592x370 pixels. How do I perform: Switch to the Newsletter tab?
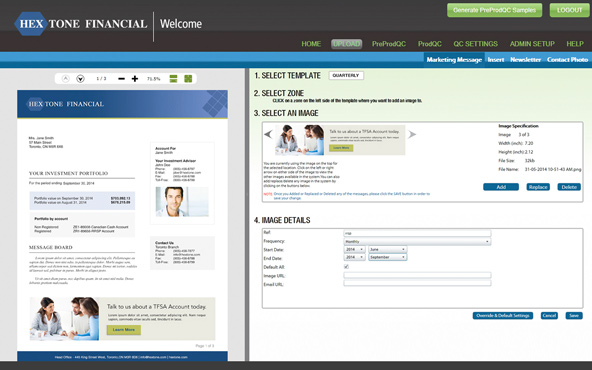(x=525, y=60)
